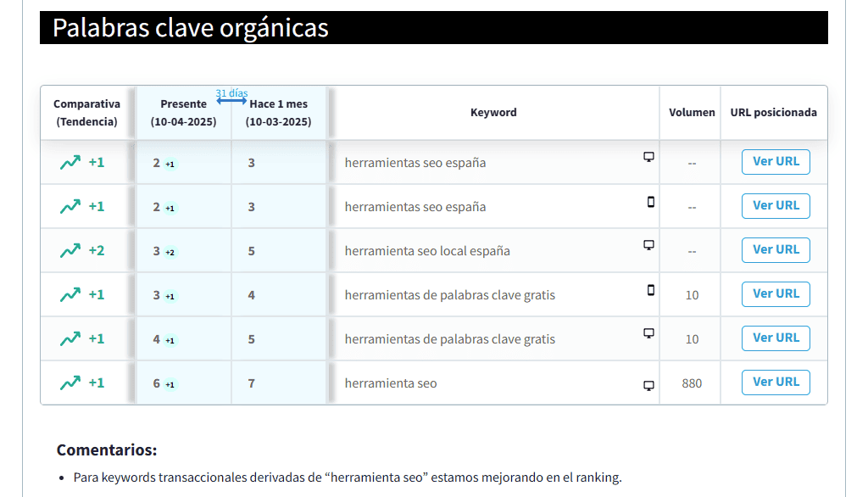Open Ver URL in row with previous position 4

pyautogui.click(x=776, y=293)
